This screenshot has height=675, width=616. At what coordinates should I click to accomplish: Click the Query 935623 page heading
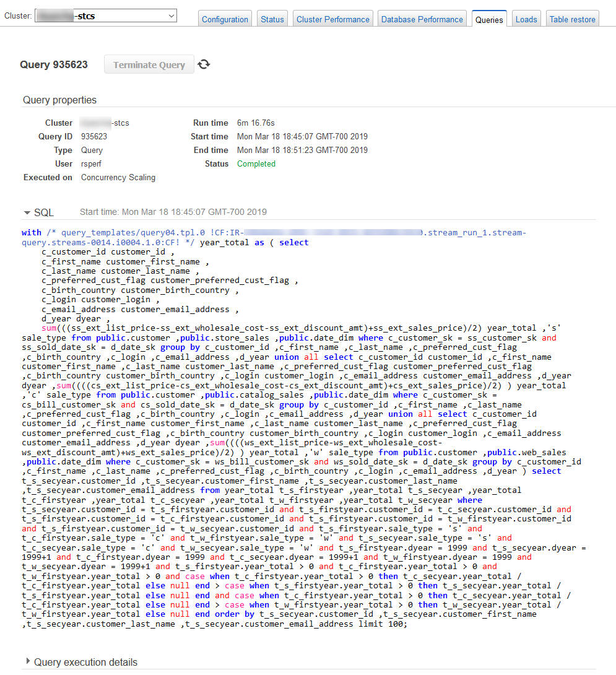[54, 64]
